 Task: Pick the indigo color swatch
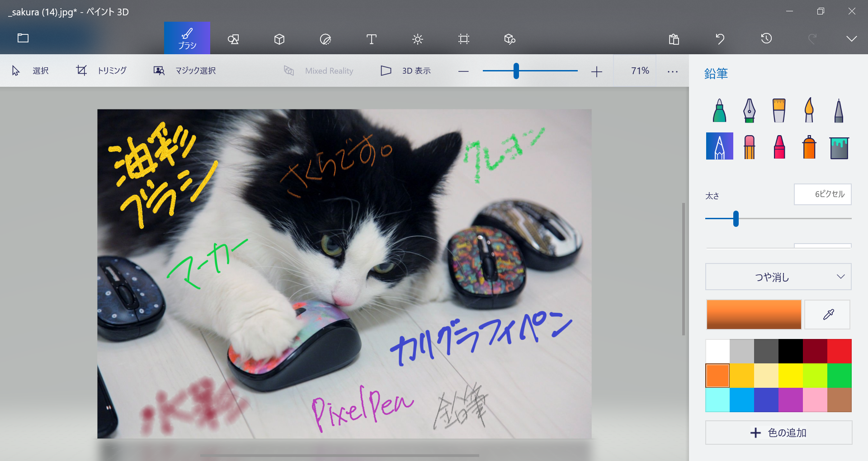[x=766, y=400]
